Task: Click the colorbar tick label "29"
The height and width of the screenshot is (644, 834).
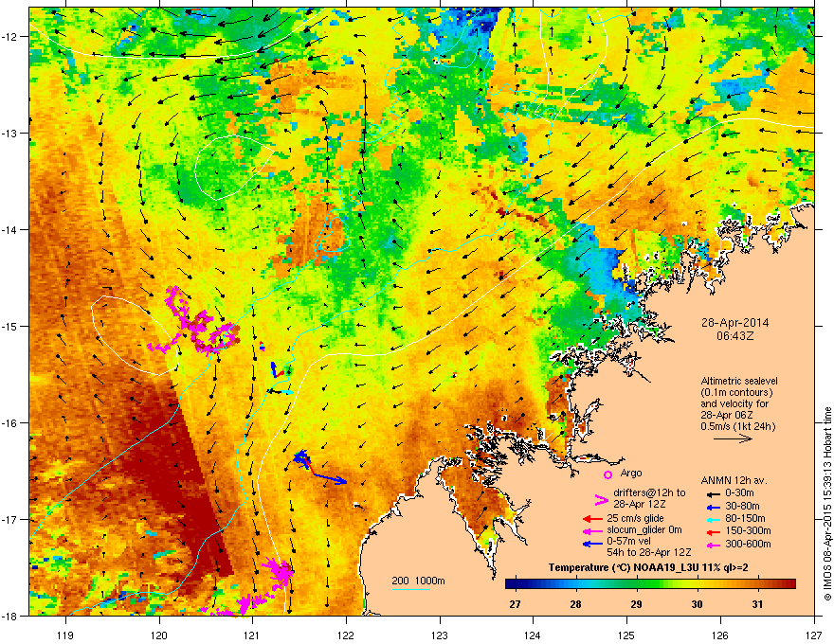Action: [x=636, y=604]
